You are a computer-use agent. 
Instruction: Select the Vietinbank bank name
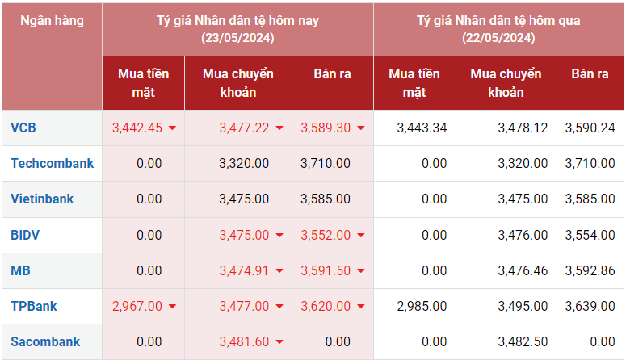point(42,199)
